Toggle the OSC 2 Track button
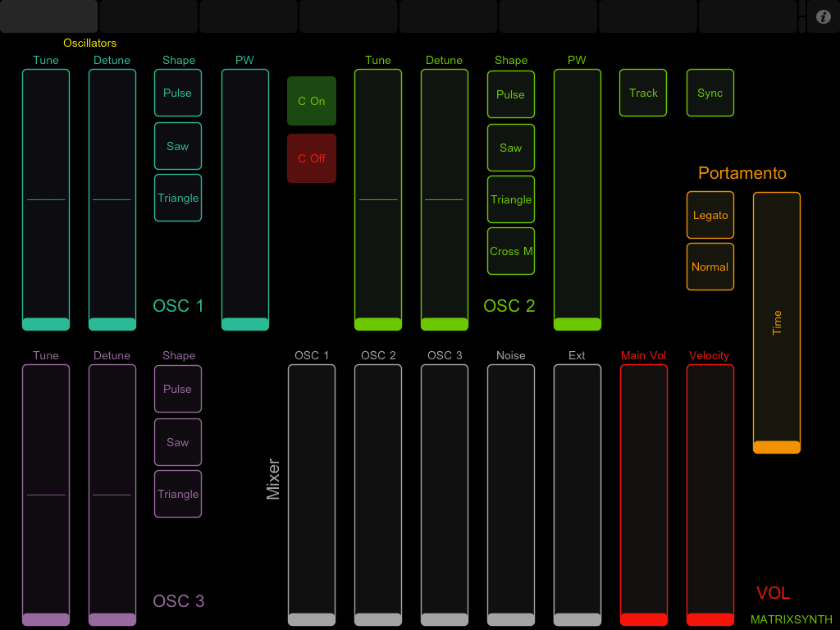 coord(643,93)
